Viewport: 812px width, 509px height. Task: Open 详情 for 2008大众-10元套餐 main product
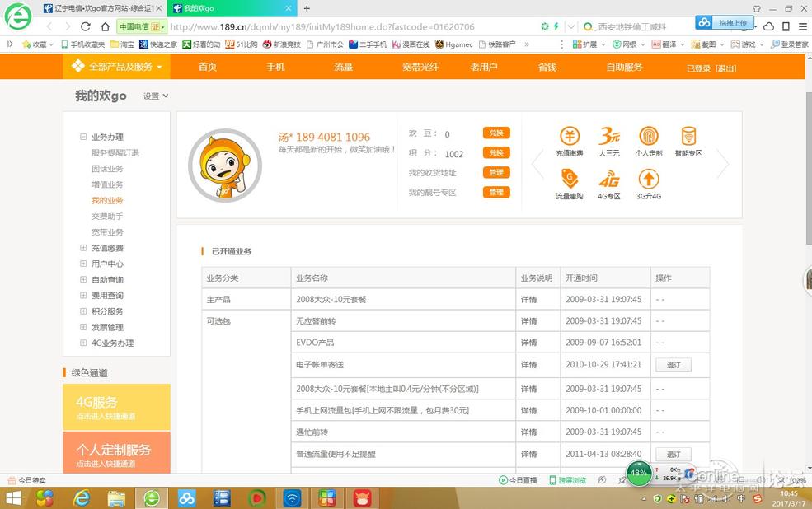(x=528, y=300)
